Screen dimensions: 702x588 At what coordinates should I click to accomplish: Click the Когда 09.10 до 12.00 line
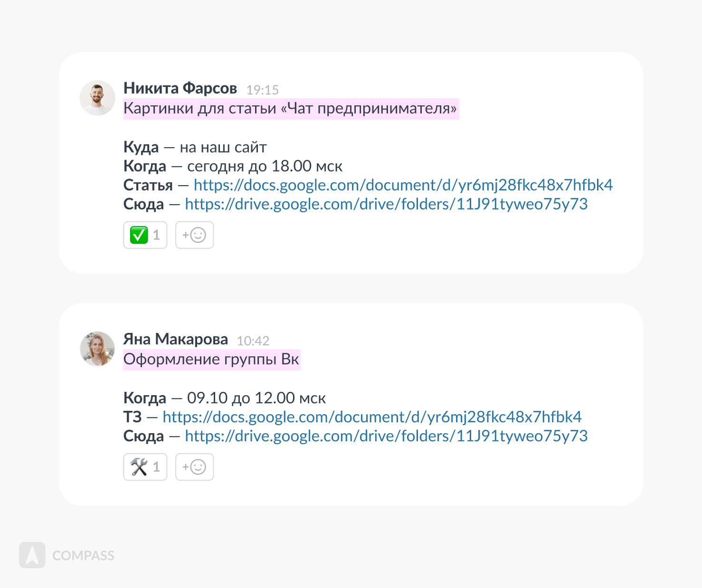224,398
